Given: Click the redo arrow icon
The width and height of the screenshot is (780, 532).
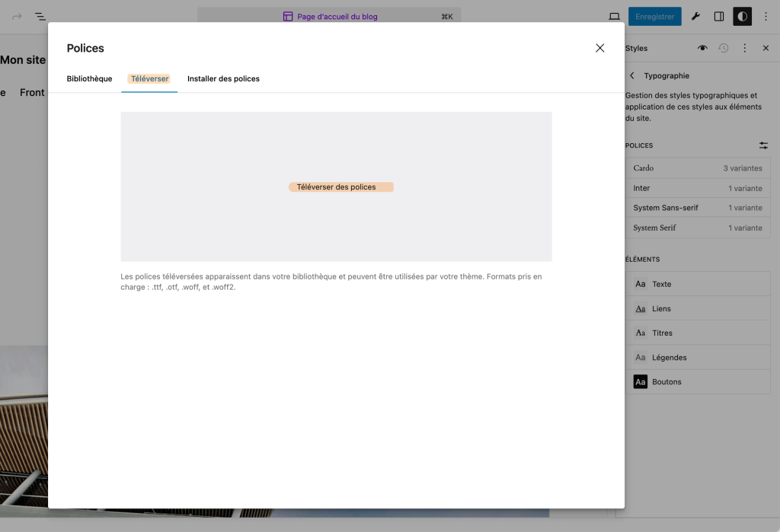Looking at the screenshot, I should (17, 17).
